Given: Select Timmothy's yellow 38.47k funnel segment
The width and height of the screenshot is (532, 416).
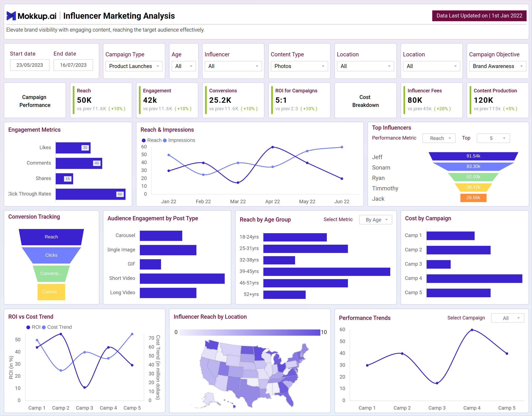Looking at the screenshot, I should click(x=473, y=187).
